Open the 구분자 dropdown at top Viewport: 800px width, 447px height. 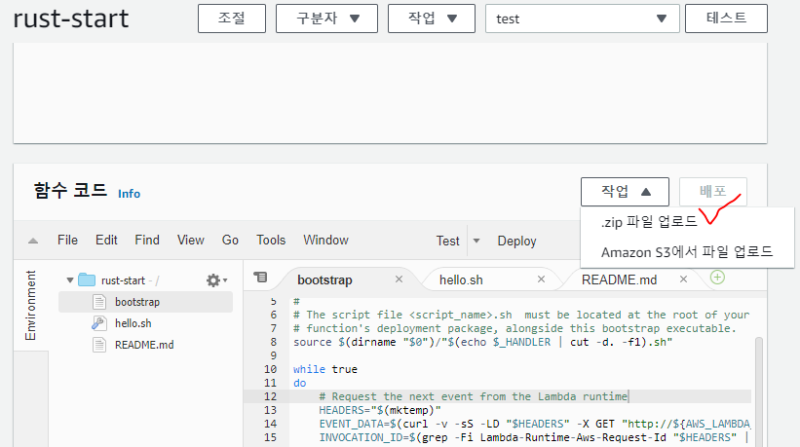pos(319,19)
